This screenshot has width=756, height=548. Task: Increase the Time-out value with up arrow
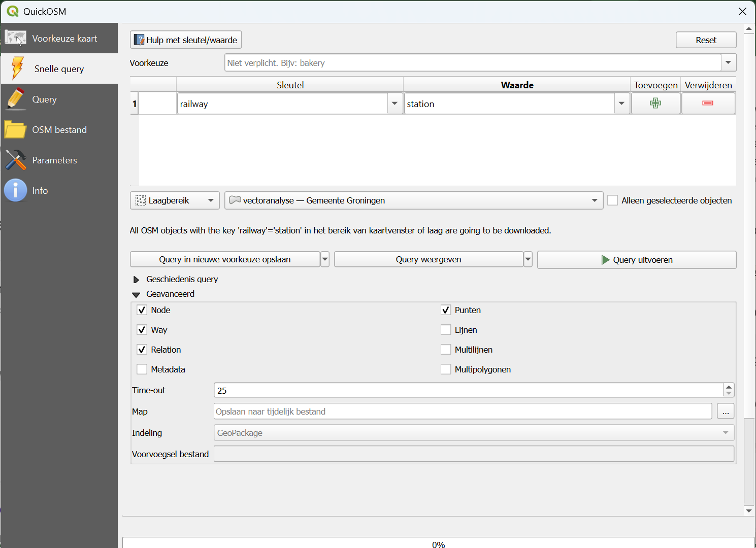(729, 387)
